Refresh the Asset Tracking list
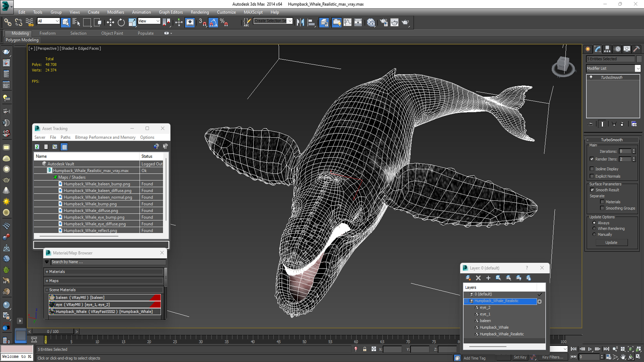Image resolution: width=644 pixels, height=362 pixels. [37, 147]
